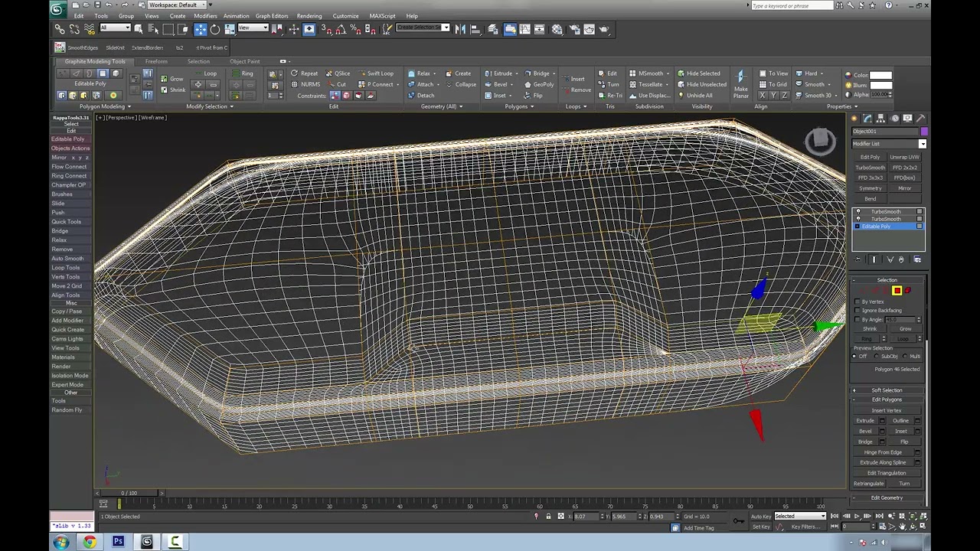The height and width of the screenshot is (551, 980).
Task: Click the white Illum swatch in Properties
Action: pyautogui.click(x=880, y=85)
